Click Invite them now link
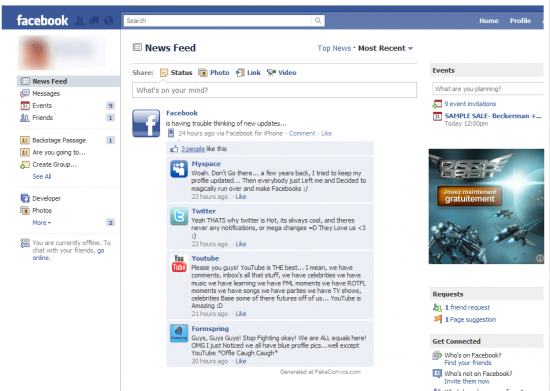Image resolution: width=550 pixels, height=391 pixels. coord(467,381)
